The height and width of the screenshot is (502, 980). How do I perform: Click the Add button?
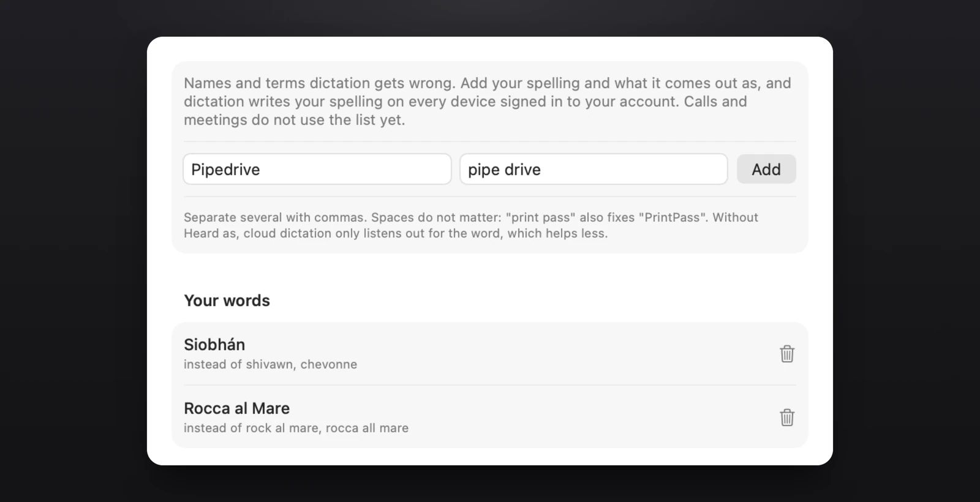[766, 169]
